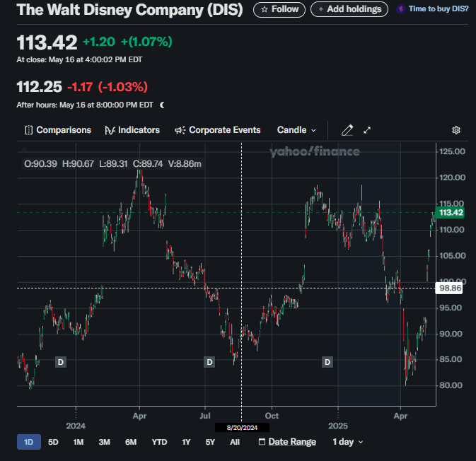Select the 5D range tab
This screenshot has height=461, width=476.
pos(53,442)
